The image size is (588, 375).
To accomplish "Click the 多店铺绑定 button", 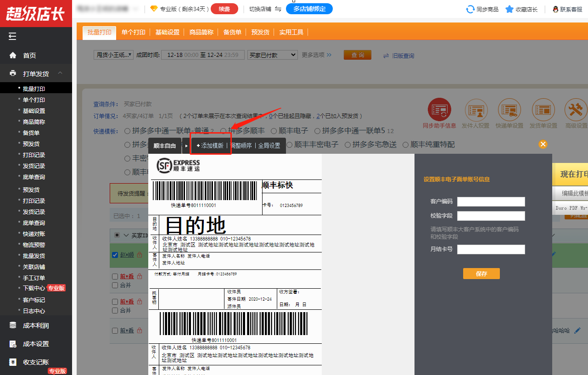I will point(309,9).
